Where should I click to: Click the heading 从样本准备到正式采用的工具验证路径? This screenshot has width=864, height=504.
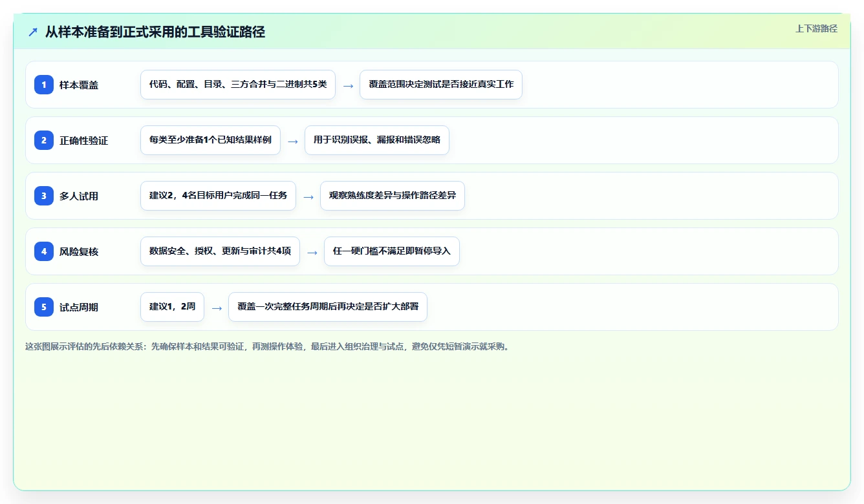click(155, 32)
